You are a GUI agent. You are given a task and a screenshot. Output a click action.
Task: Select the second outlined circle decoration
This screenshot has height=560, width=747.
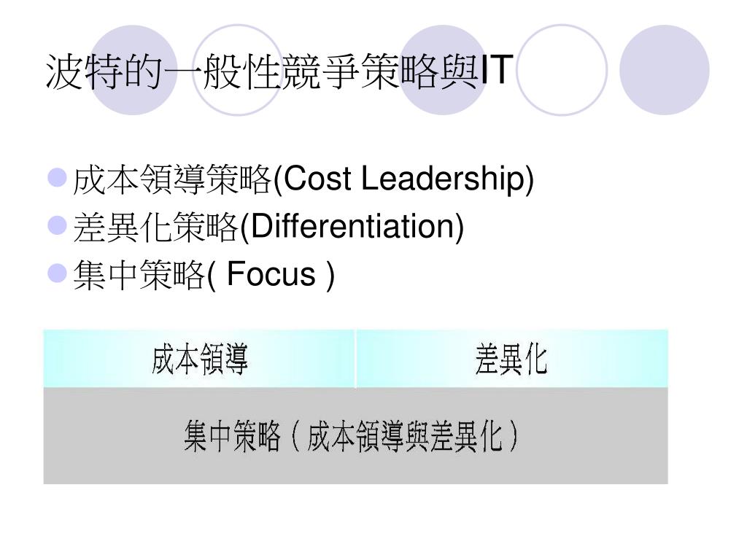point(239,70)
